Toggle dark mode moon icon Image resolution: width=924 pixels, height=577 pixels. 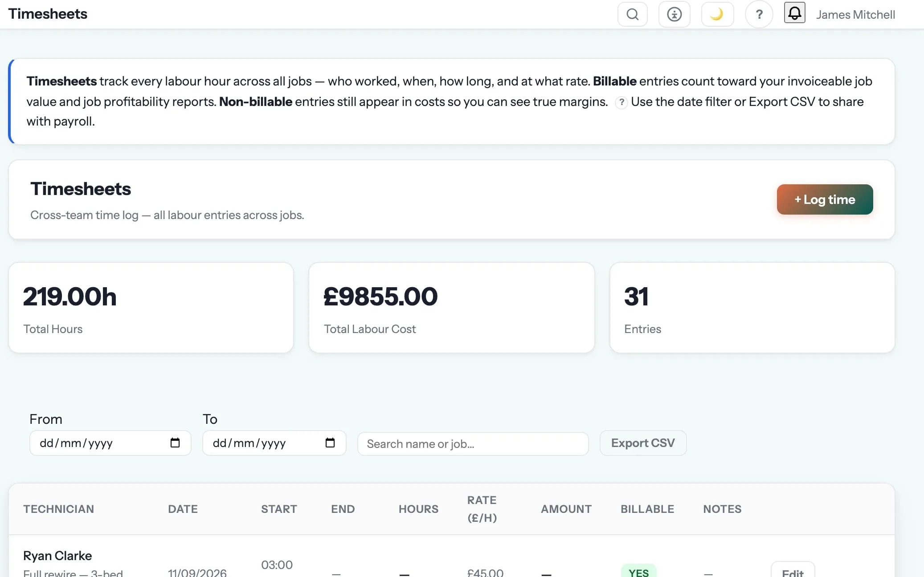click(x=717, y=15)
